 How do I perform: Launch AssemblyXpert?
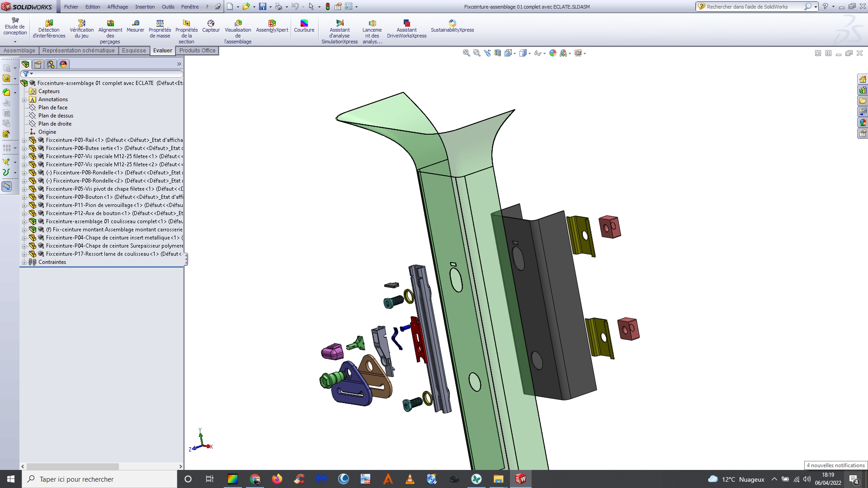click(x=272, y=26)
